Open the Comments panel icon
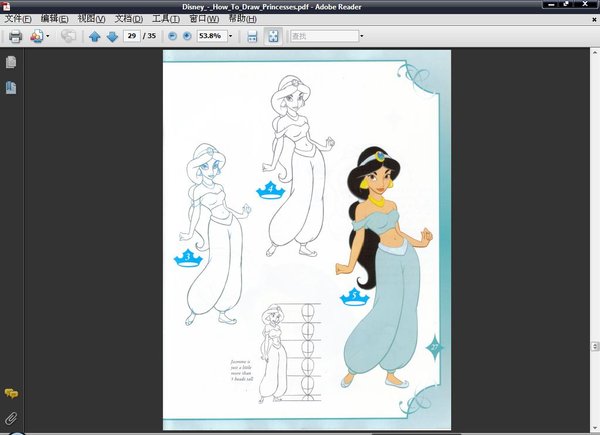The height and width of the screenshot is (435, 600). [11, 394]
